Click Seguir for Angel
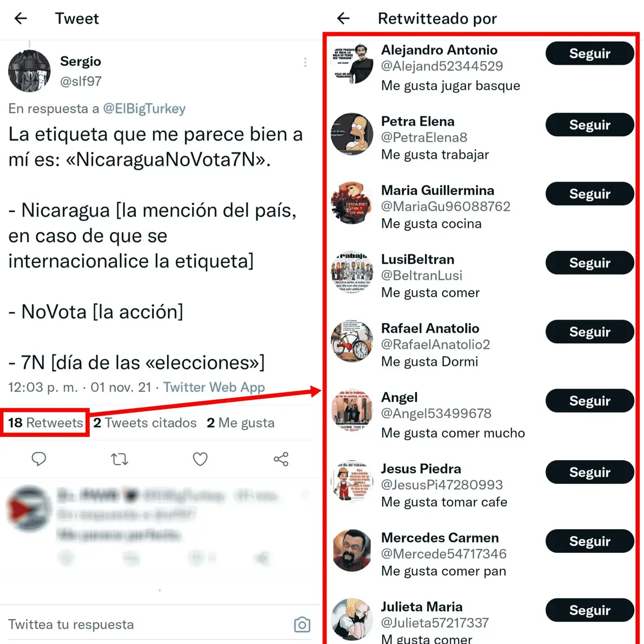Image resolution: width=644 pixels, height=644 pixels. click(x=590, y=401)
